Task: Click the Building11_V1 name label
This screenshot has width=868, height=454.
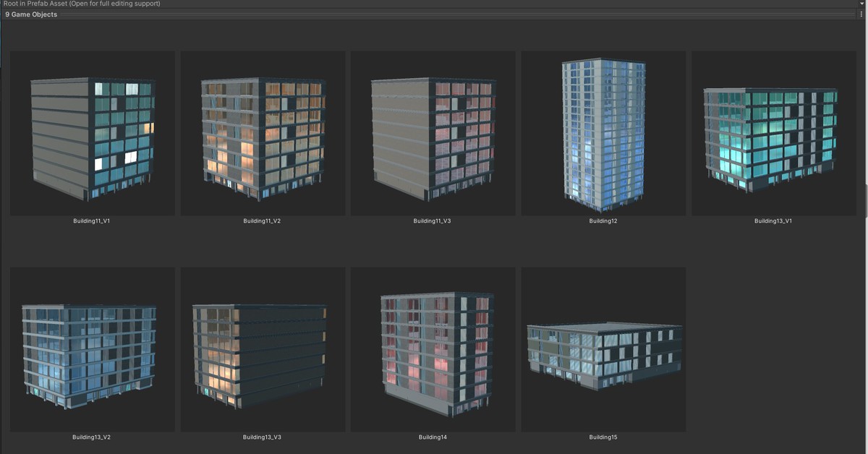Action: click(x=91, y=220)
